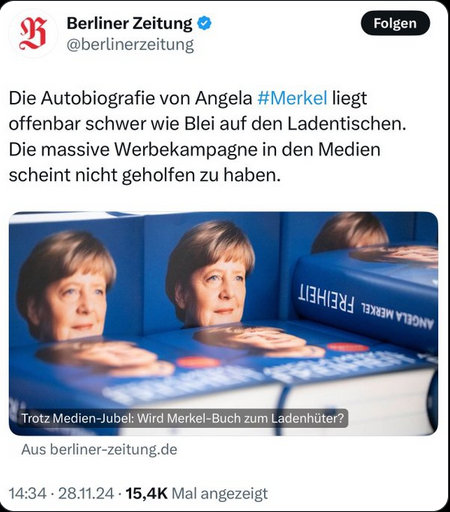The width and height of the screenshot is (450, 512).
Task: Open the Berliner Zeitung display name
Action: coord(129,24)
